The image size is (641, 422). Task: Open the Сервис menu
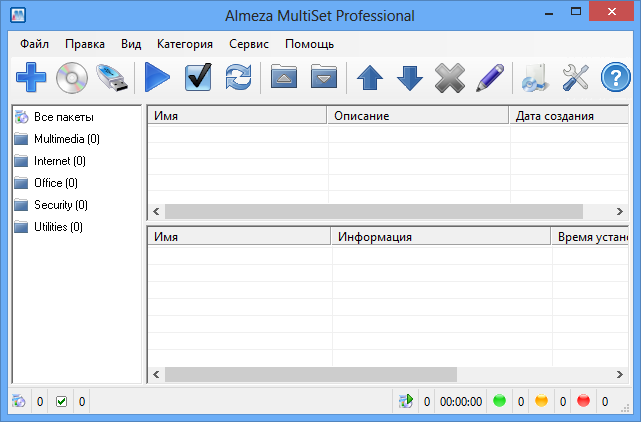(249, 44)
